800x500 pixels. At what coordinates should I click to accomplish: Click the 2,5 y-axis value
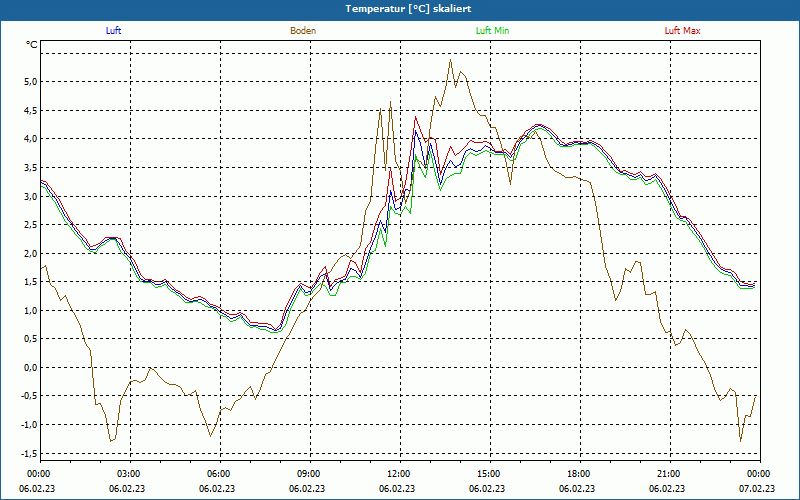pyautogui.click(x=30, y=224)
